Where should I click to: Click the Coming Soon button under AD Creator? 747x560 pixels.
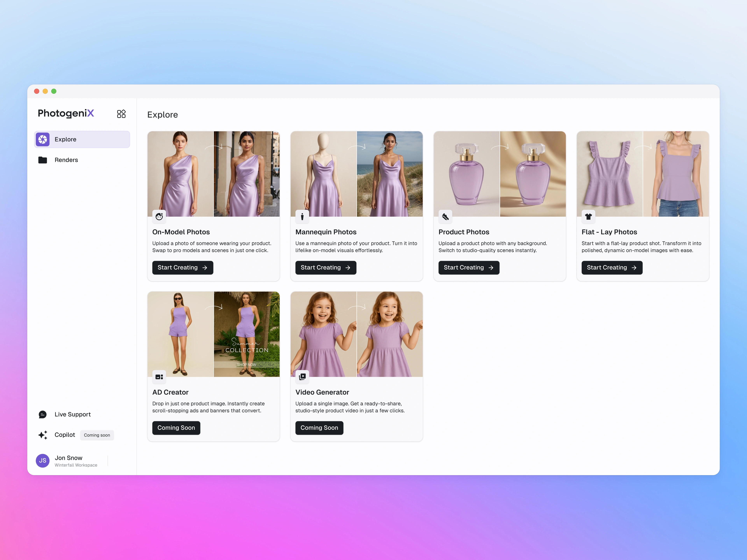pos(176,428)
